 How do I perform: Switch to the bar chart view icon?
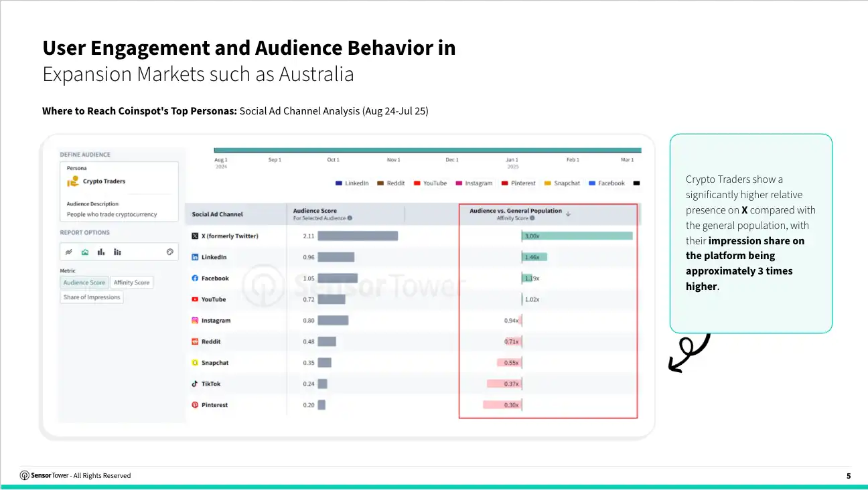[101, 252]
